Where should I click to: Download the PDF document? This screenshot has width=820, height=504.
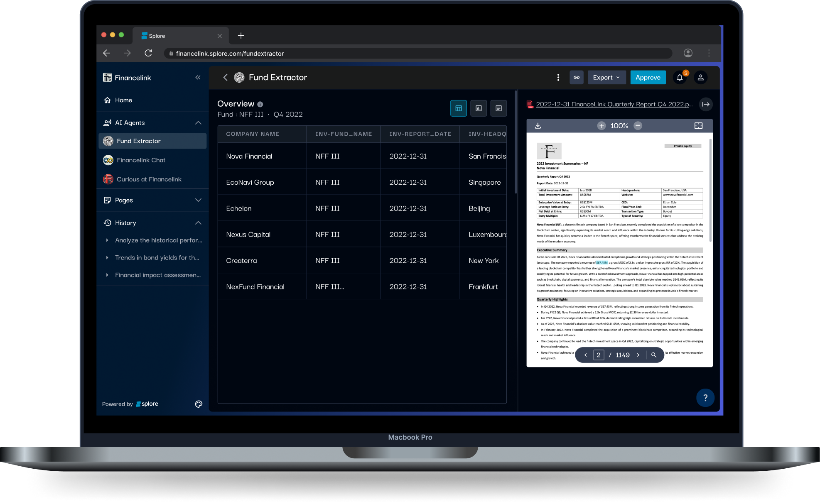pyautogui.click(x=538, y=126)
